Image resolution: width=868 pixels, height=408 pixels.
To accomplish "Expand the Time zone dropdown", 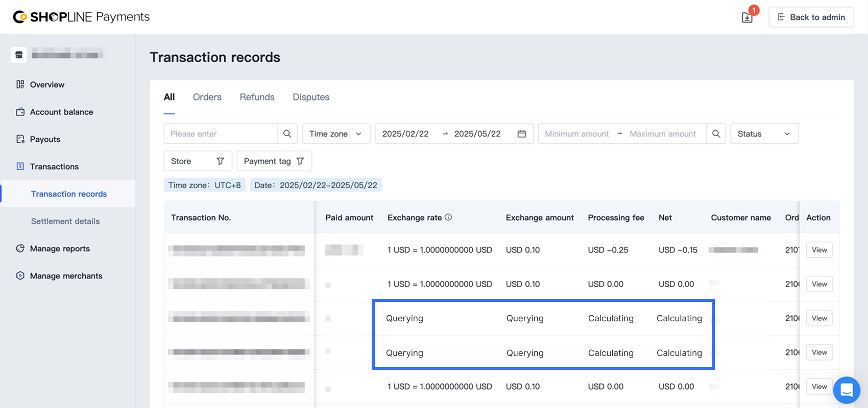I will (335, 134).
